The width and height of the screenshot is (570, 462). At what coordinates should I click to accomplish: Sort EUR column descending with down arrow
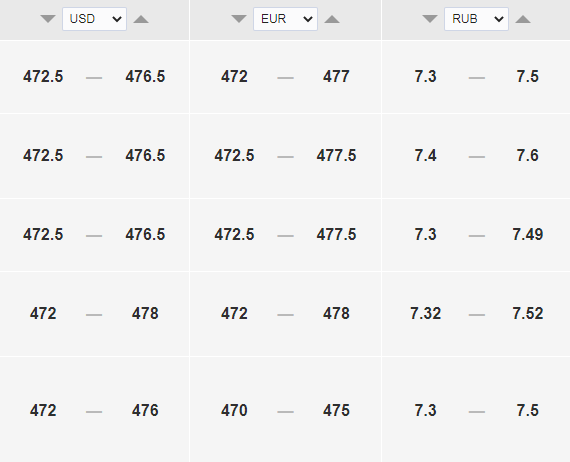(x=239, y=19)
